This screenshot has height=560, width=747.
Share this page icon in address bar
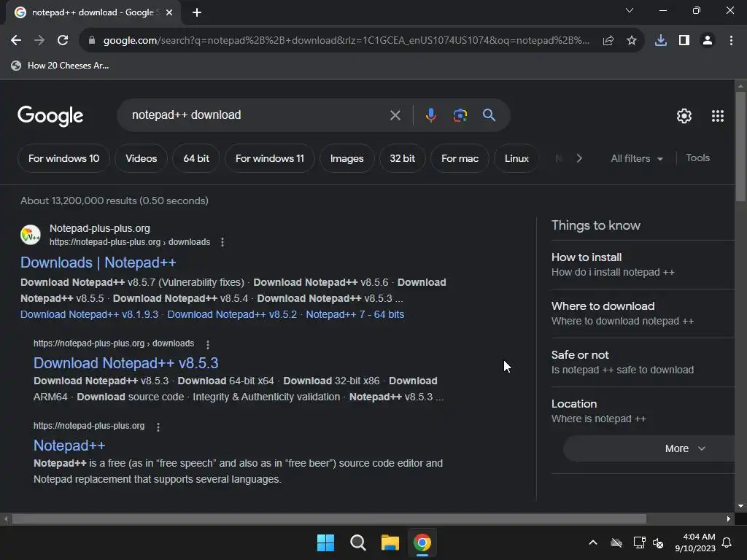click(608, 41)
